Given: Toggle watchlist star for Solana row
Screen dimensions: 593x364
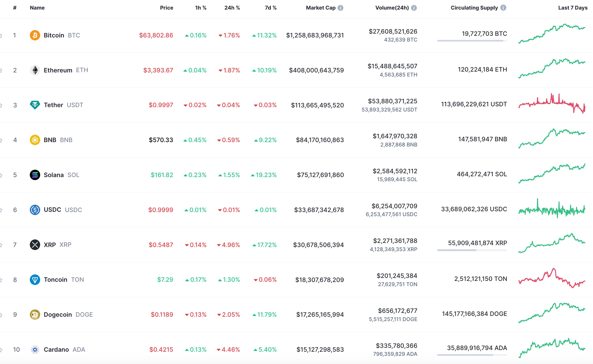Looking at the screenshot, I should pos(1,175).
